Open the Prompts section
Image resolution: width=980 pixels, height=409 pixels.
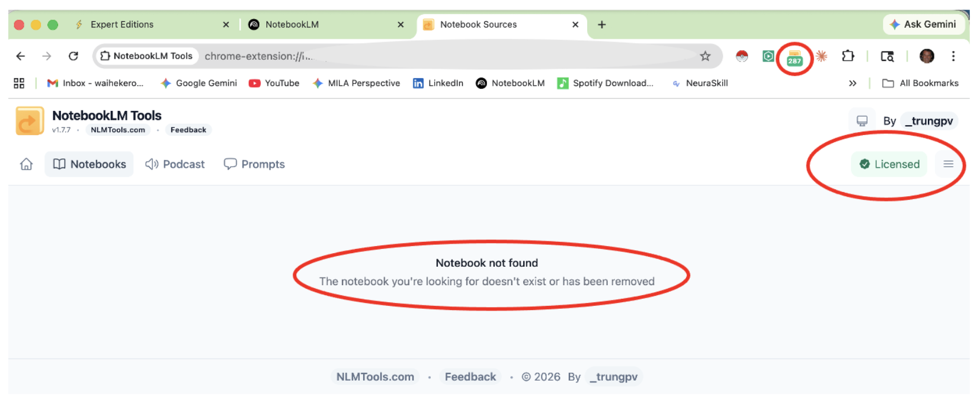(254, 164)
